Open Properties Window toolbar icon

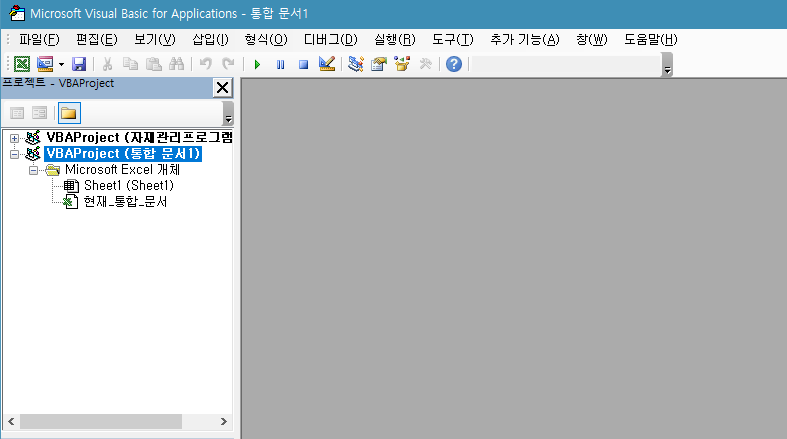tap(379, 64)
